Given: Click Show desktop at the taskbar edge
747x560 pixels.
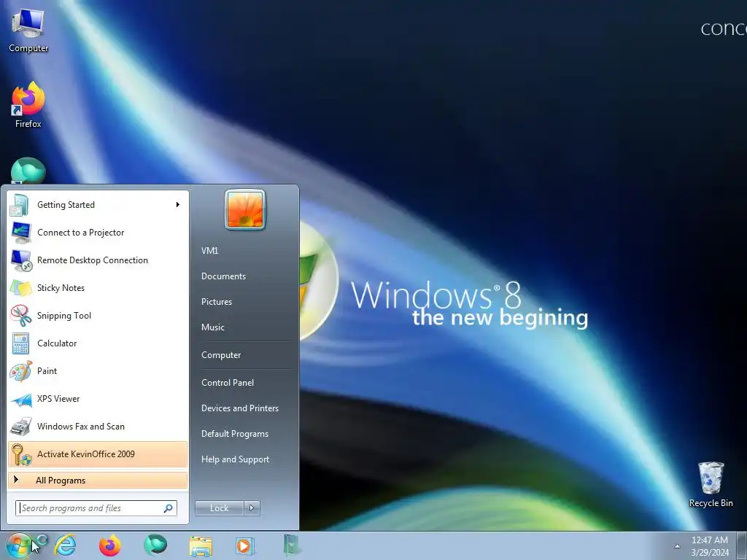Looking at the screenshot, I should click(x=742, y=545).
